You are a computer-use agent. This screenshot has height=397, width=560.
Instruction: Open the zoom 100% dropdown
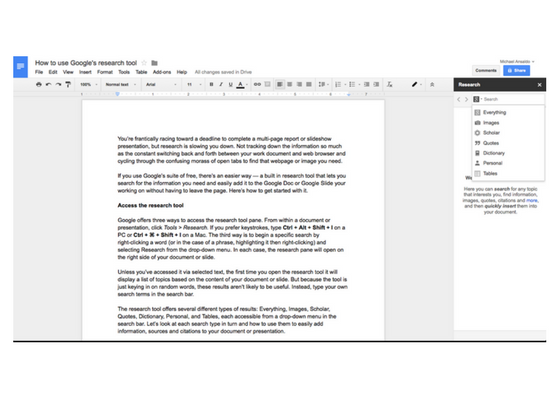(x=89, y=84)
